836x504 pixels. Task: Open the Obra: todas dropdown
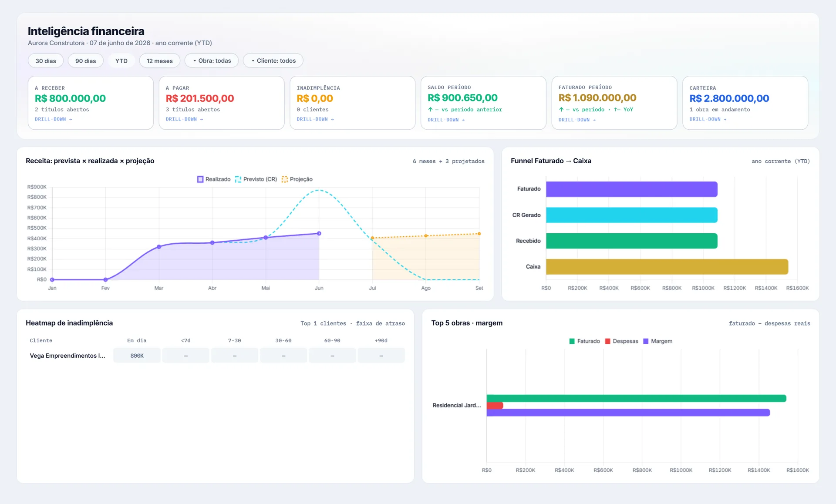(212, 60)
